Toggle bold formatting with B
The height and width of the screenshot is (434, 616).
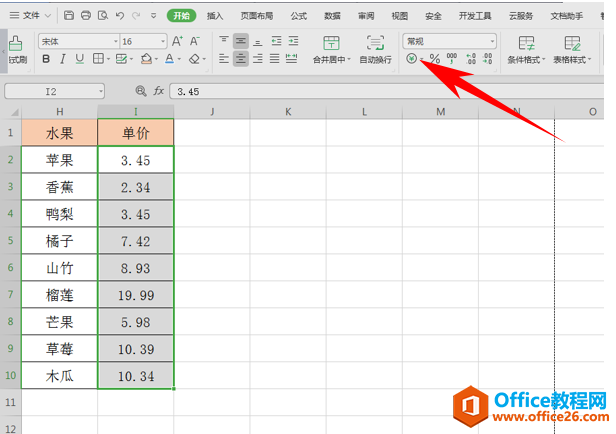[46, 59]
